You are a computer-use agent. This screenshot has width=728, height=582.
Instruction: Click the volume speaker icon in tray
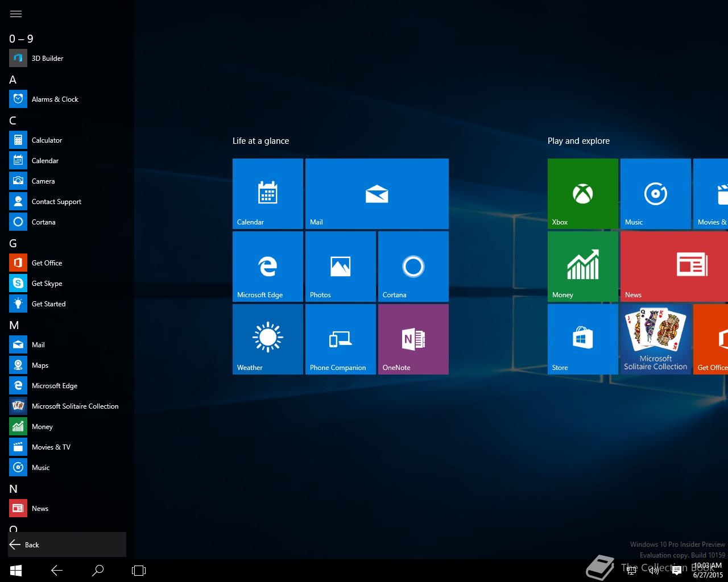654,571
